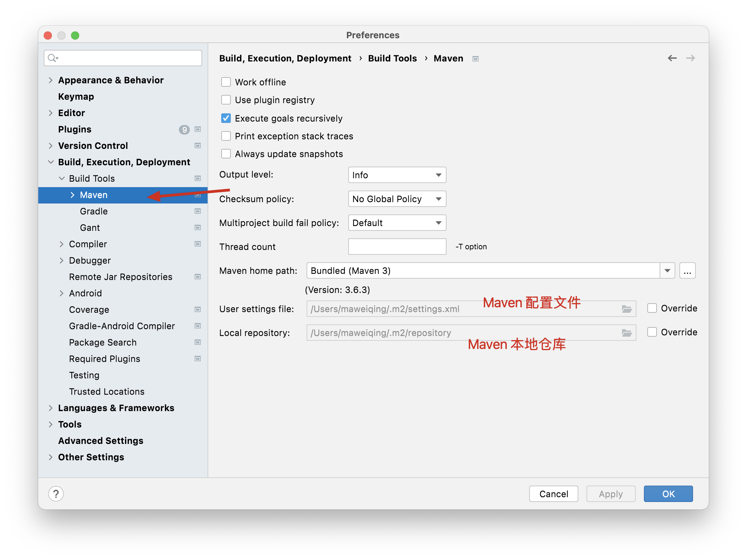Select Gradle in the settings tree

click(x=94, y=211)
